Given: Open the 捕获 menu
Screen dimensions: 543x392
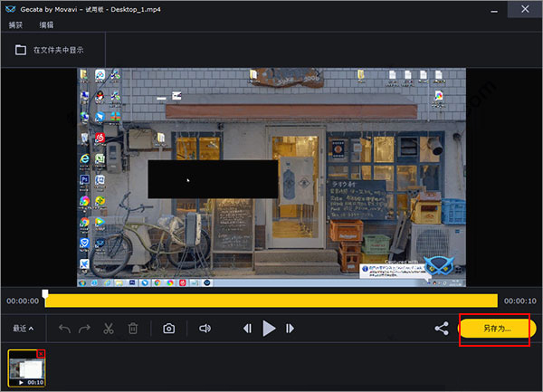Looking at the screenshot, I should [16, 24].
